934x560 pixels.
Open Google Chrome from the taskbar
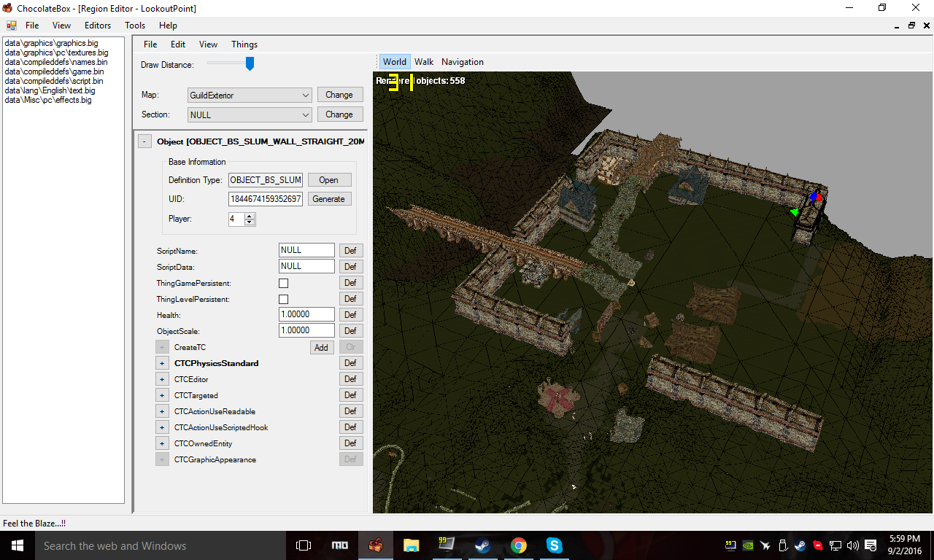pyautogui.click(x=519, y=545)
